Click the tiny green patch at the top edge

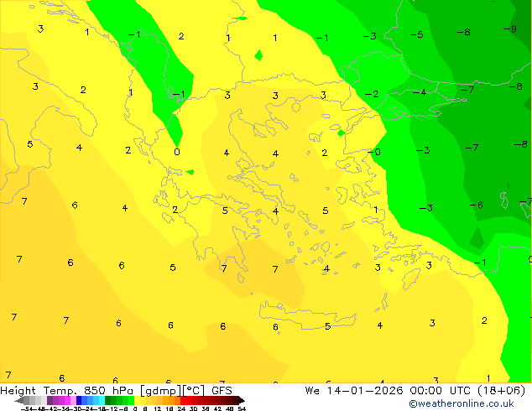click(242, 18)
